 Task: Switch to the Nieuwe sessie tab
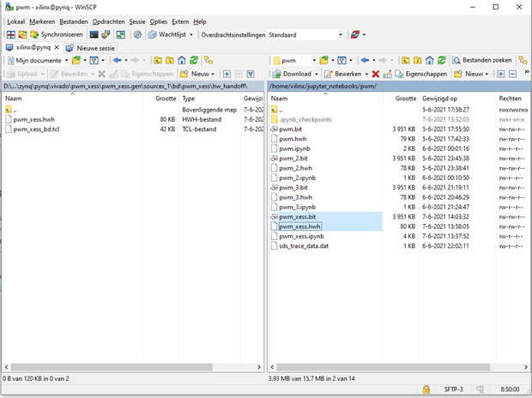[x=90, y=48]
